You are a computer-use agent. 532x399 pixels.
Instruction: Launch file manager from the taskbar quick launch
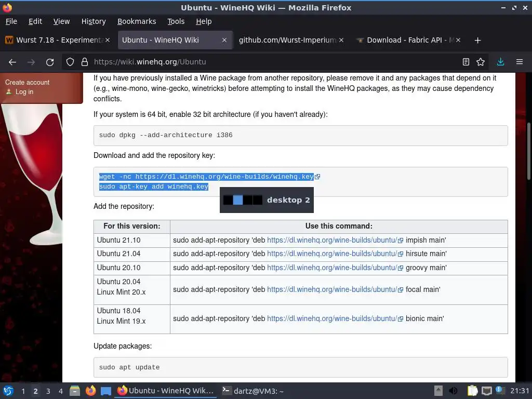pos(75,391)
